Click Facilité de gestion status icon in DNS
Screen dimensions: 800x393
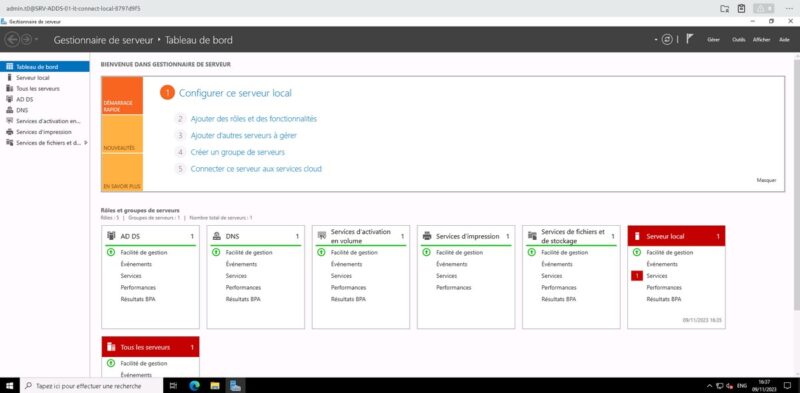click(x=216, y=252)
